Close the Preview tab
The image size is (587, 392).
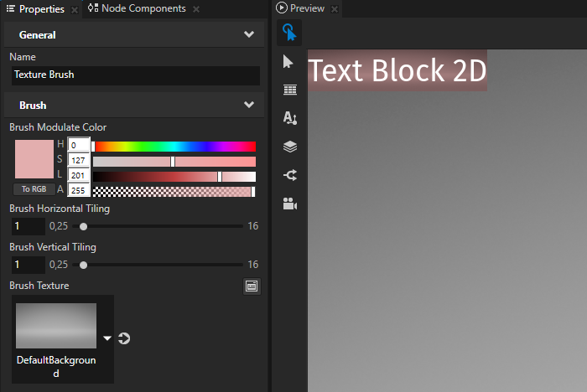pyautogui.click(x=334, y=9)
